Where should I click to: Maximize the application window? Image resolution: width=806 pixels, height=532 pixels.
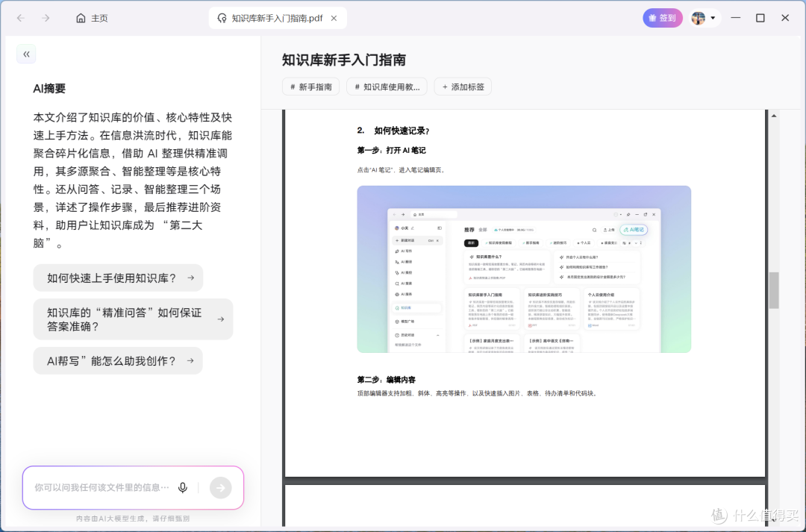click(760, 18)
